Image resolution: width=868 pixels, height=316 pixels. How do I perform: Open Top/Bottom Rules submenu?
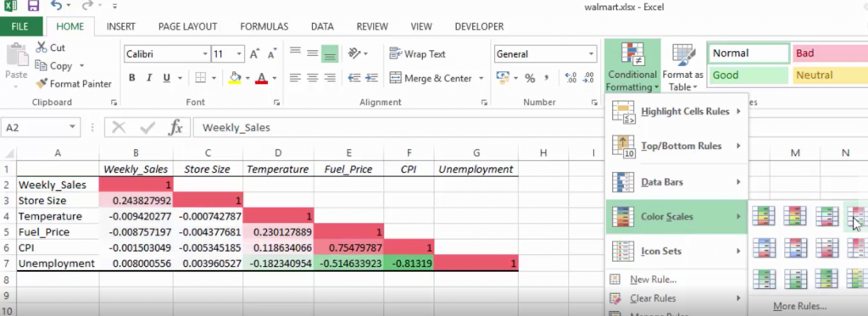pos(676,146)
